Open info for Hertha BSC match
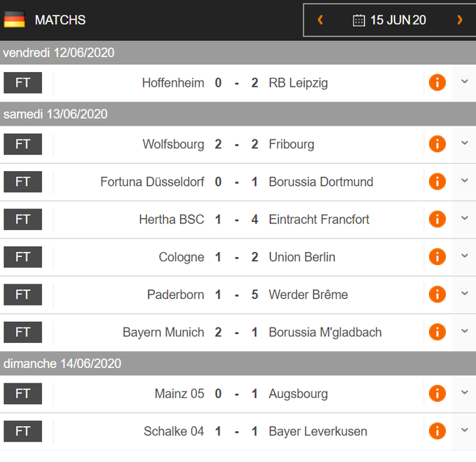Image resolution: width=476 pixels, height=462 pixels. tap(437, 219)
